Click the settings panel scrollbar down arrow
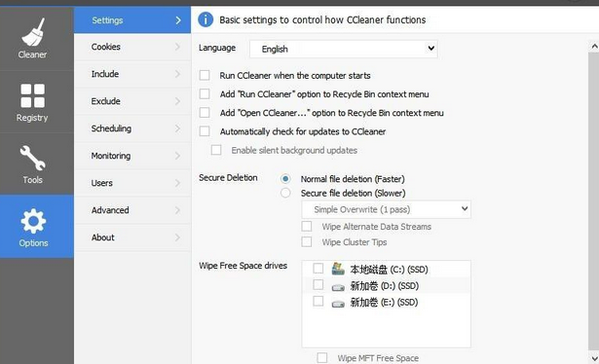 click(x=594, y=358)
